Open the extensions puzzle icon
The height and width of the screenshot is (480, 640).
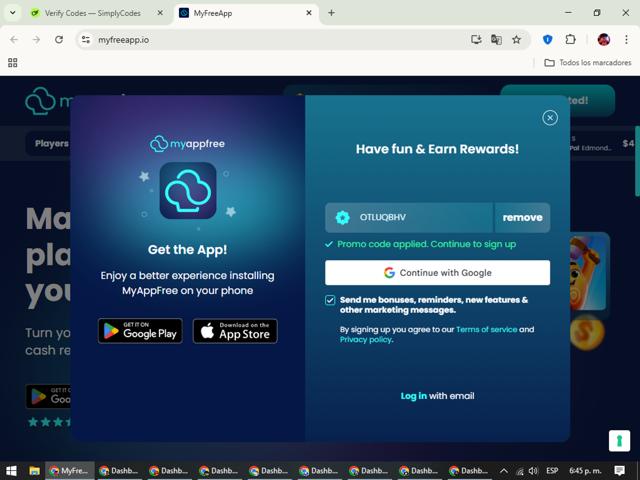click(570, 40)
